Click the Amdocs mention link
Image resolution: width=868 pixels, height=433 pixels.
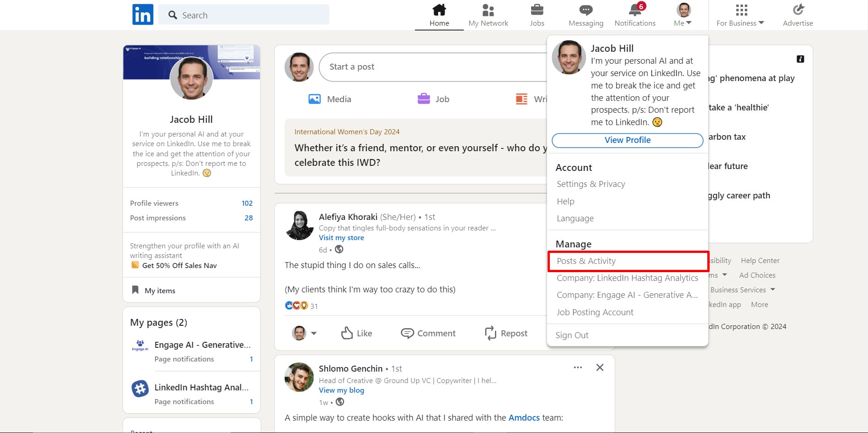coord(524,417)
